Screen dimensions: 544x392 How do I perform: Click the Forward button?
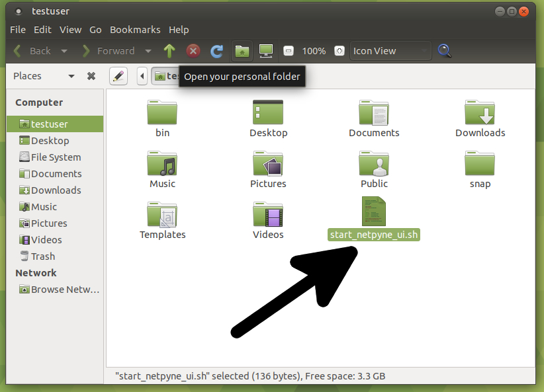[x=109, y=51]
